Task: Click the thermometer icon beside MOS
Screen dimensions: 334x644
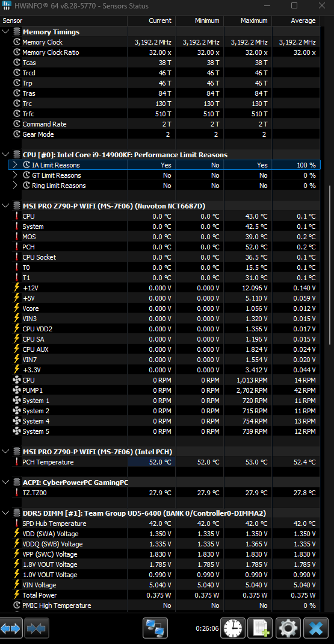Action: (x=17, y=237)
